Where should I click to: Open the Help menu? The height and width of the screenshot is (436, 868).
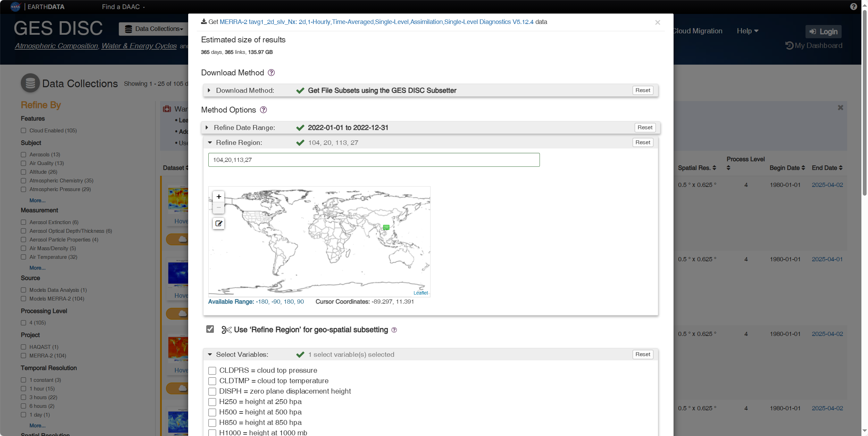pos(747,31)
